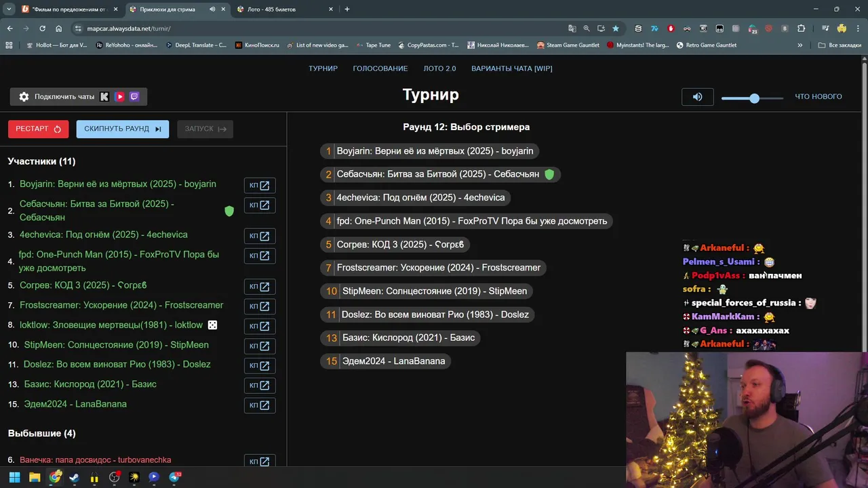Open ТУРНИР navigation tab
The height and width of the screenshot is (488, 868).
(323, 68)
